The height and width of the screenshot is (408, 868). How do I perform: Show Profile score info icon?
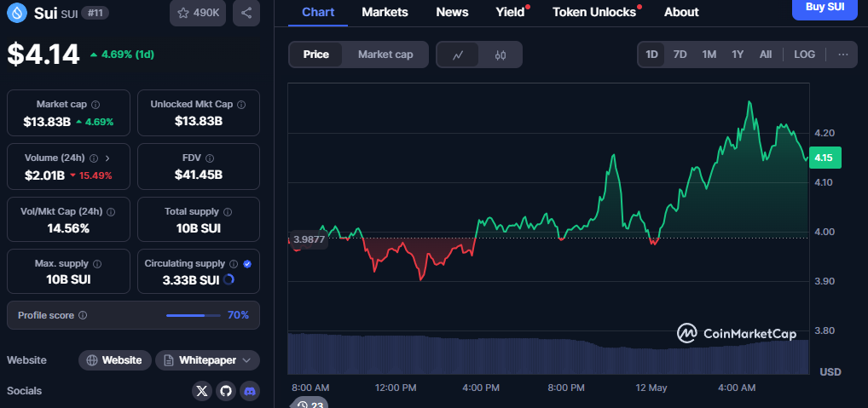point(83,315)
